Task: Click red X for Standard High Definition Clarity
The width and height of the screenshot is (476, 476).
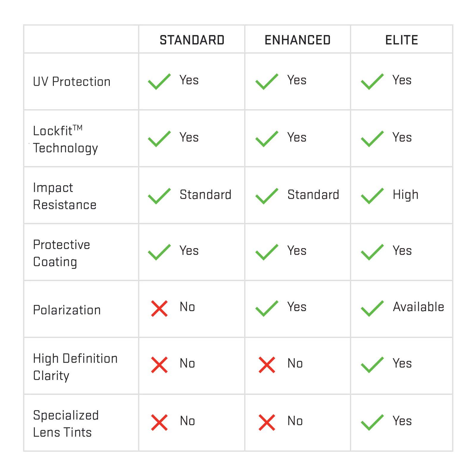Action: (159, 365)
